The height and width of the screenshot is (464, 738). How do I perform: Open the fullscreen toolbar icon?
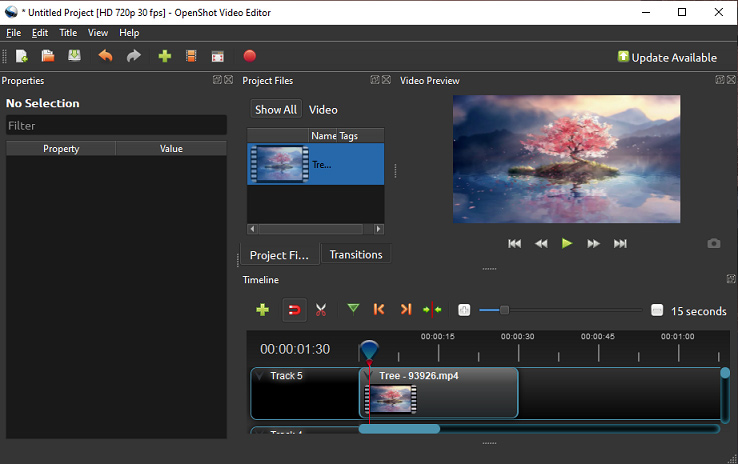217,56
